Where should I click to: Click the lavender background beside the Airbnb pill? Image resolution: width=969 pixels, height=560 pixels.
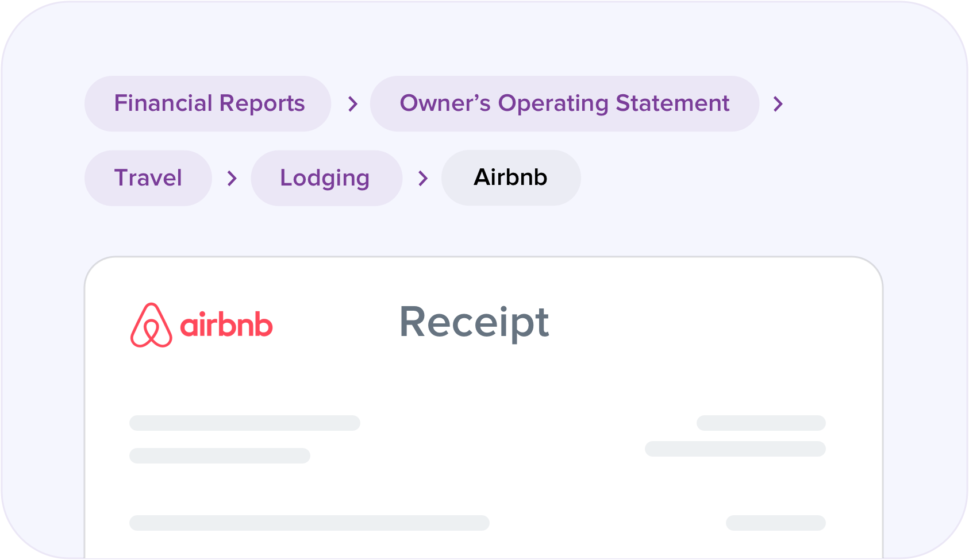coord(718,178)
